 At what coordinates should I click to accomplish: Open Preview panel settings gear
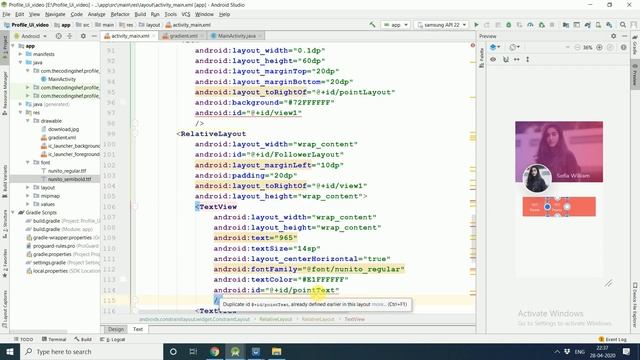[x=613, y=36]
